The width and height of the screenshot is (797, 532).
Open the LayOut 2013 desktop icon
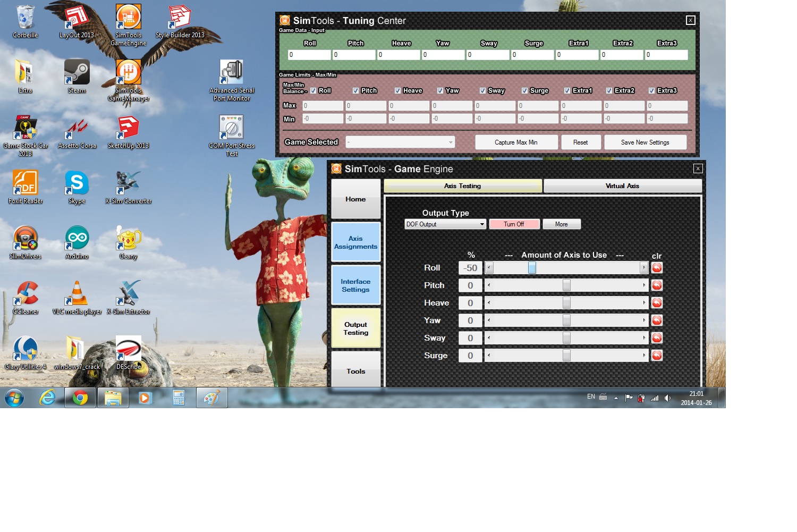click(x=77, y=22)
